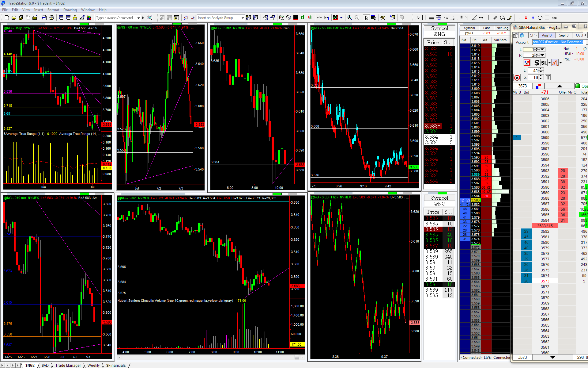588x368 pixels.
Task: Select the Aug13 contract button
Action: click(547, 35)
